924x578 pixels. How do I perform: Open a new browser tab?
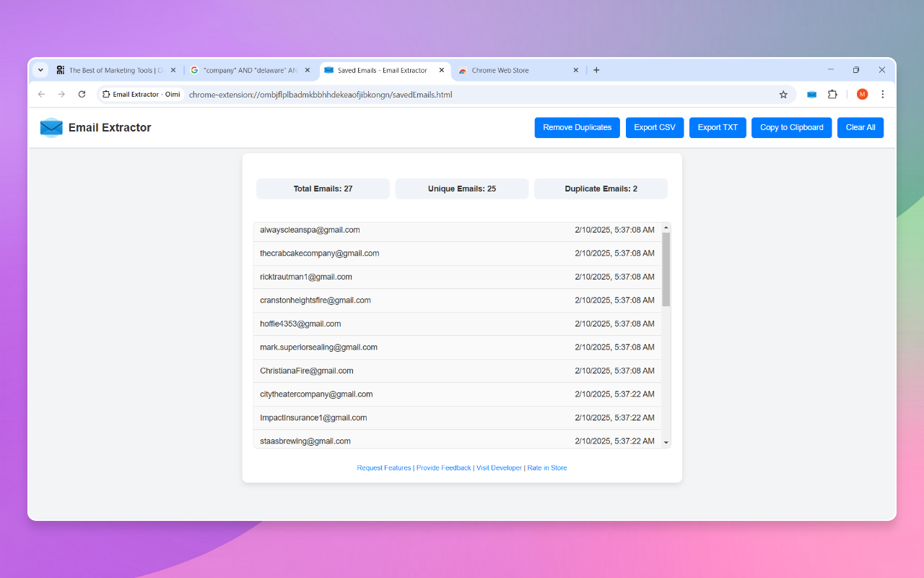click(x=596, y=70)
